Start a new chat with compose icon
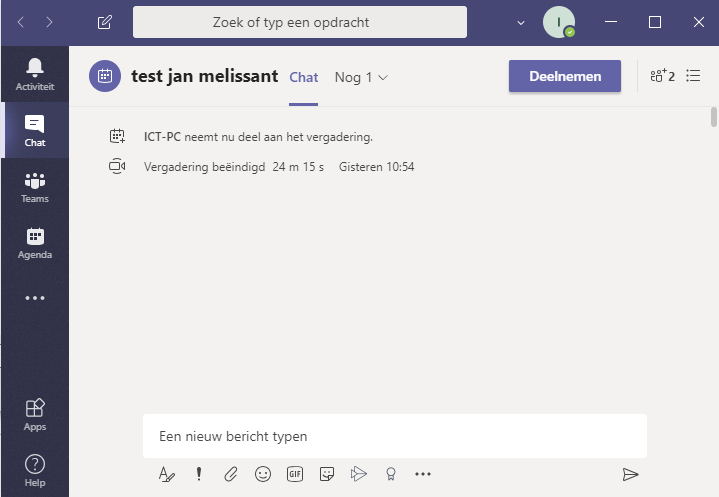The width and height of the screenshot is (719, 497). [x=105, y=22]
